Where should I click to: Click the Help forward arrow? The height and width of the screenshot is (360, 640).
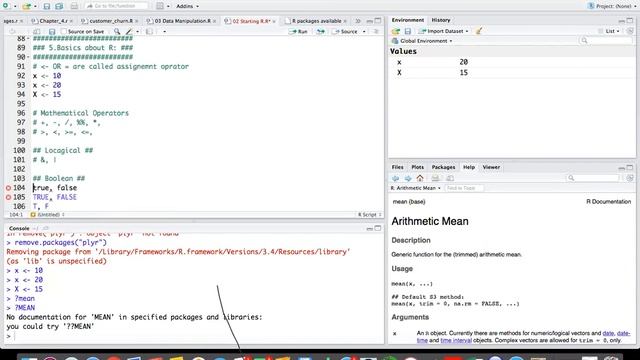(408, 178)
